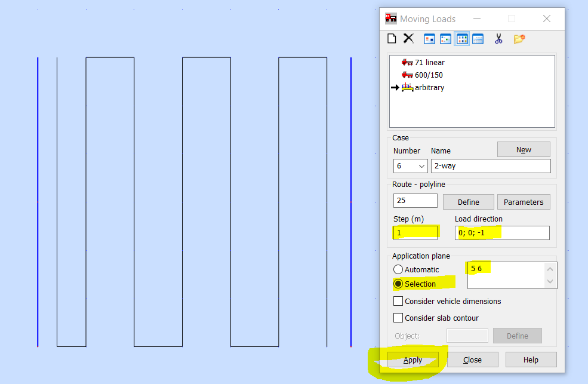Delete the selected load case with X icon

click(x=408, y=38)
